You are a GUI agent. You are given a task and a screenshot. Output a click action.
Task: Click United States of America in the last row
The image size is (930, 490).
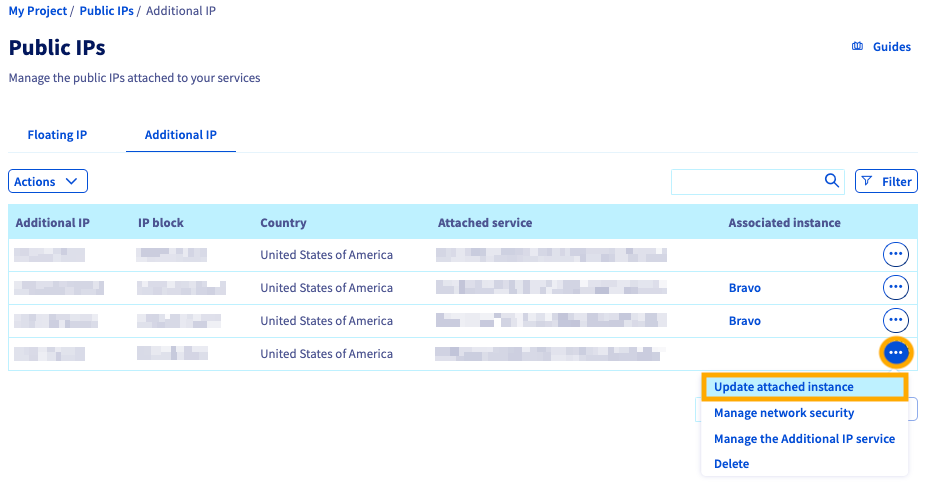pyautogui.click(x=326, y=354)
